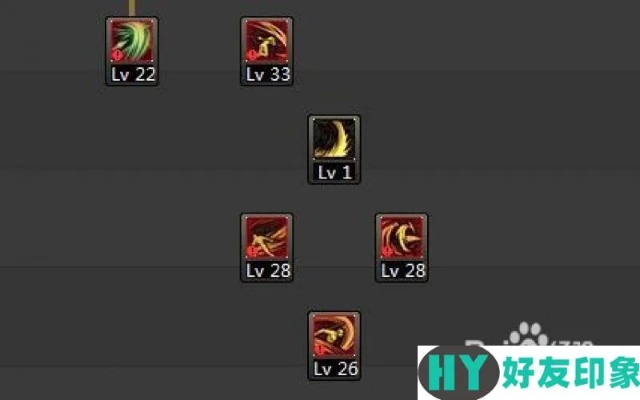This screenshot has width=640, height=400.
Task: Select the yellow crescent Lv 1 skill
Action: [334, 139]
